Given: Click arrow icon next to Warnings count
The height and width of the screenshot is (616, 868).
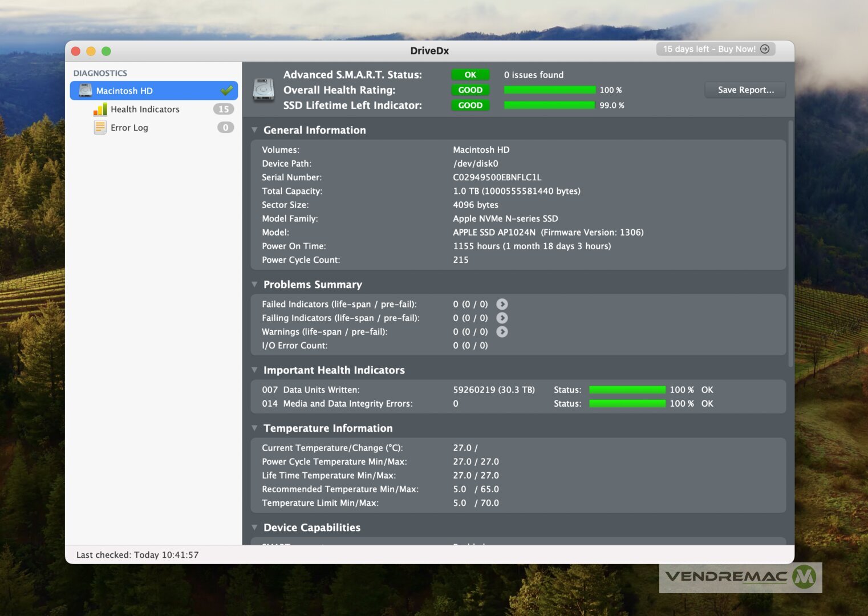Looking at the screenshot, I should point(502,332).
